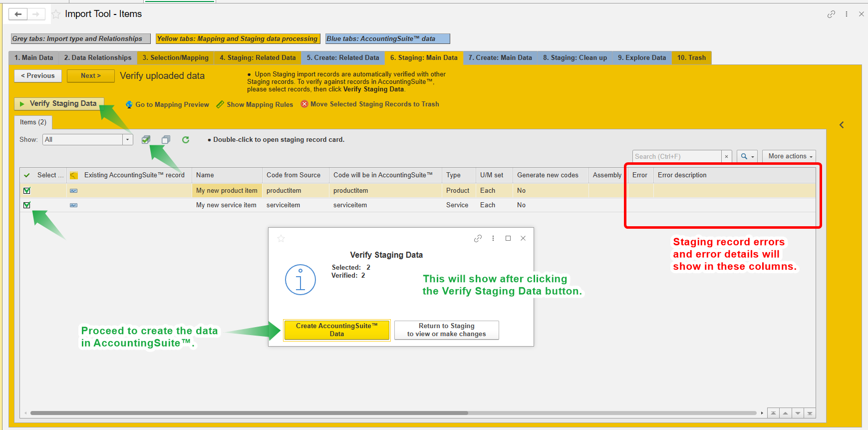Open 10. Trash tab
Screen dimensions: 868x430
pos(691,58)
